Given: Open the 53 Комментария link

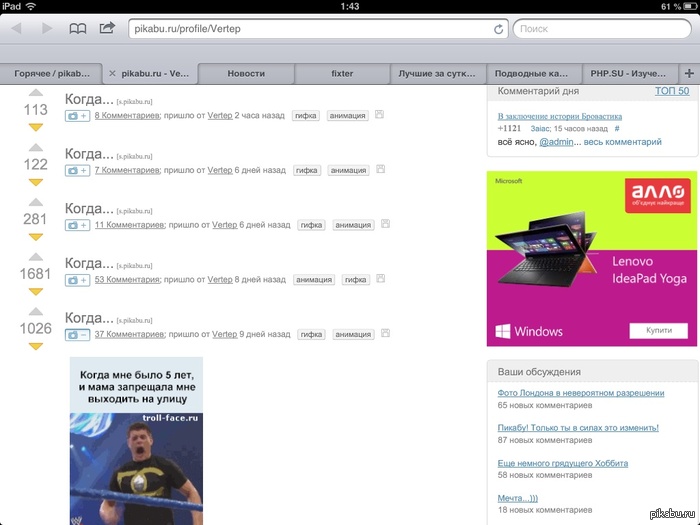Looking at the screenshot, I should click(127, 280).
